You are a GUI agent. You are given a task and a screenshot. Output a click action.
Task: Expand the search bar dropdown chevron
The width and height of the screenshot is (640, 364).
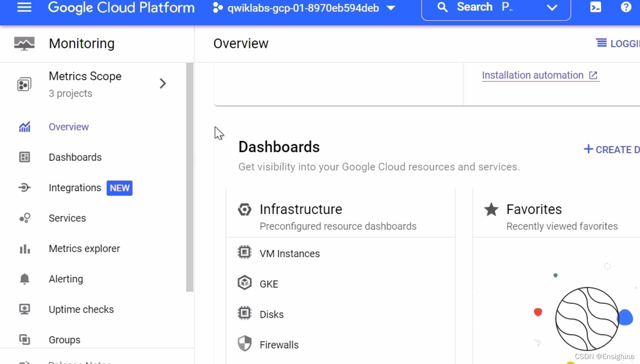[x=552, y=8]
